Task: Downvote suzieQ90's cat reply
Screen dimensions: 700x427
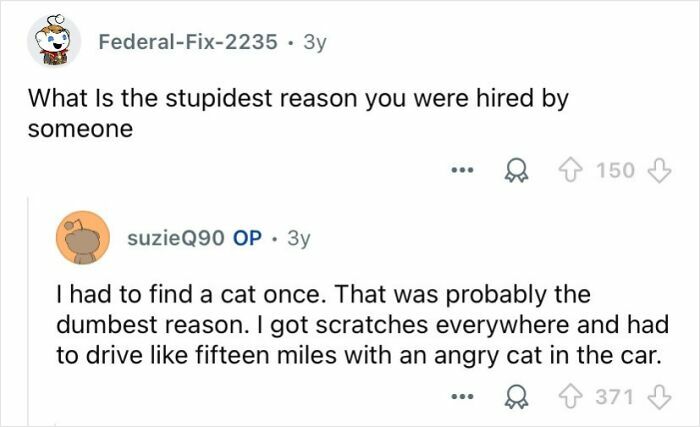Action: point(657,397)
